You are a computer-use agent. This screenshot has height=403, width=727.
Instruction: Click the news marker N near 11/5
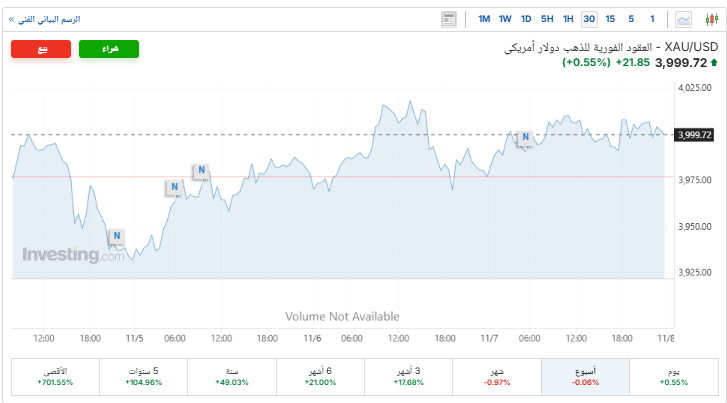click(117, 237)
